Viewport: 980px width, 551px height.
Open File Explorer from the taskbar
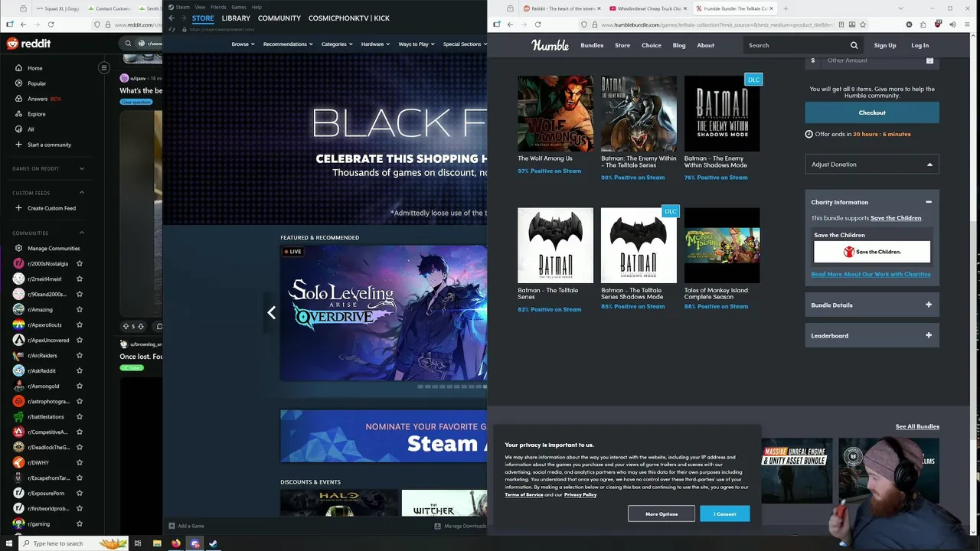[157, 543]
